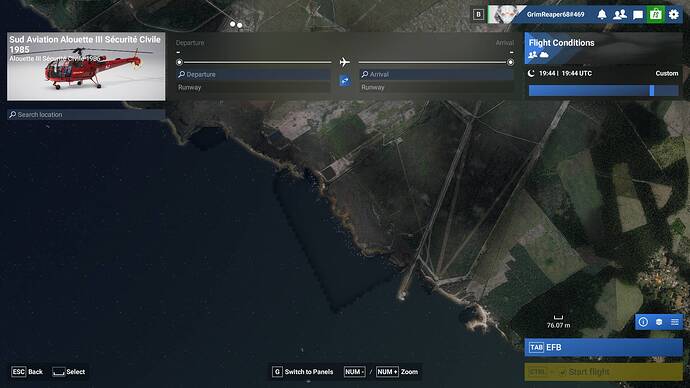
Task: Open the GrimReaper68#469 profile name
Action: 555,15
